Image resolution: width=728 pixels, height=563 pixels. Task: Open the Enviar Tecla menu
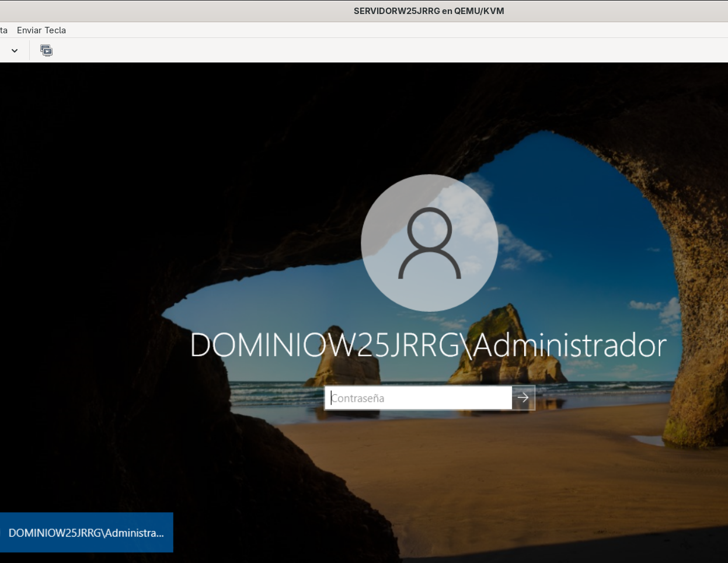pyautogui.click(x=41, y=30)
